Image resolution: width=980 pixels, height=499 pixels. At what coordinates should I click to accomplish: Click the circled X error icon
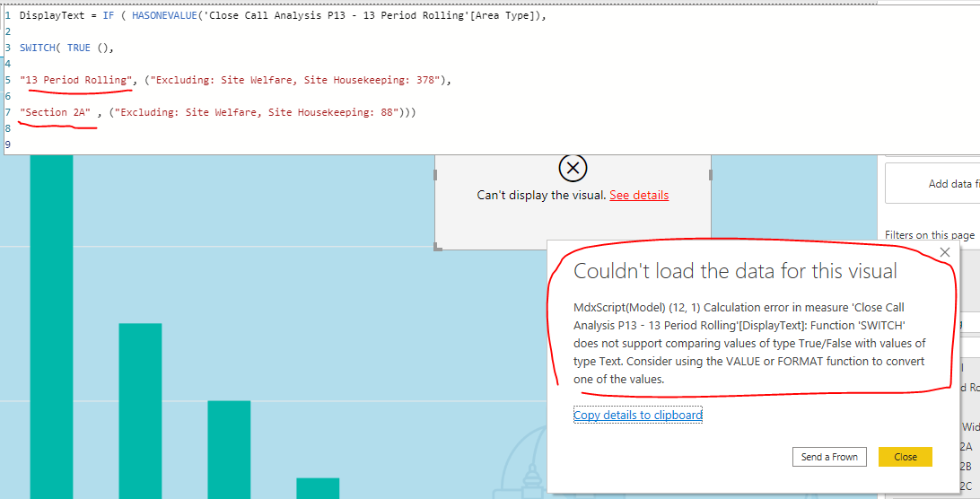[573, 167]
